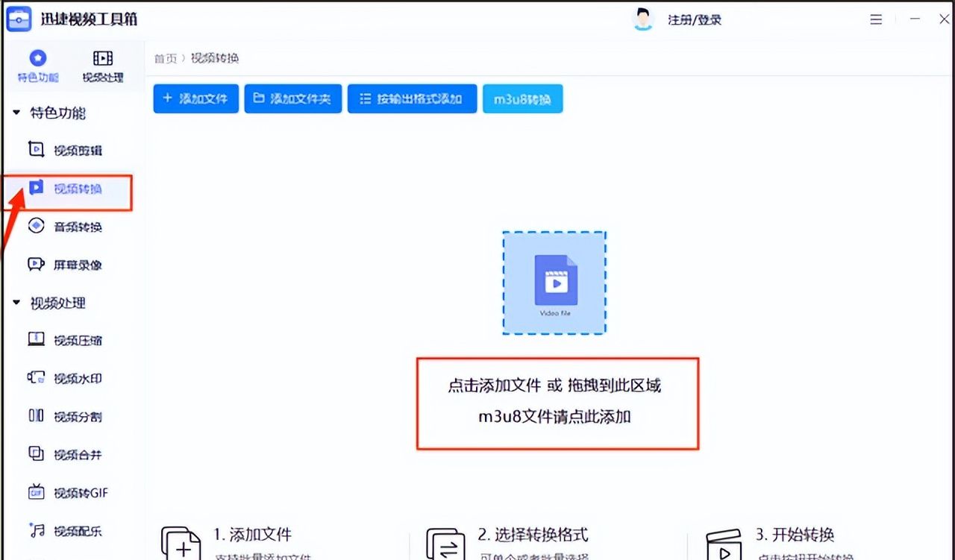Click the app logo in the title bar

point(19,19)
